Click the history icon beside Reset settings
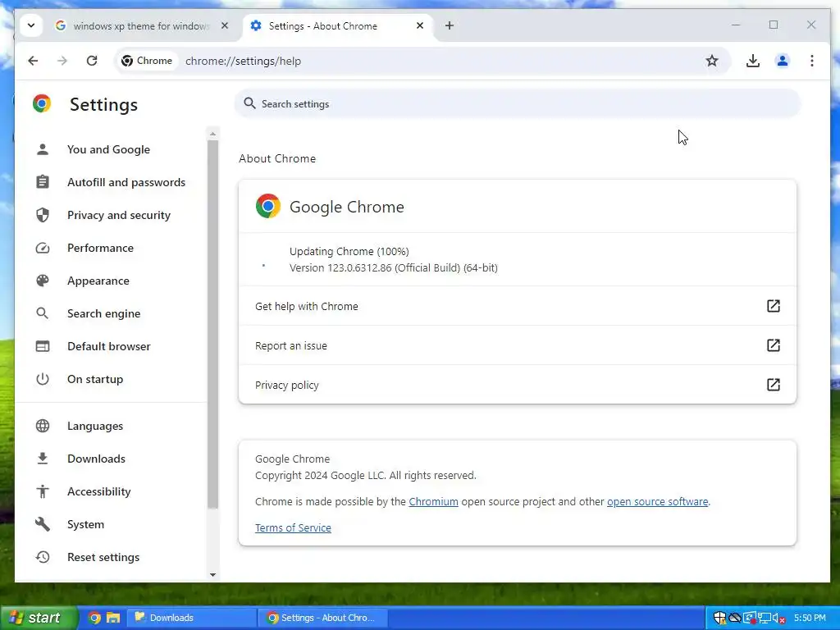The height and width of the screenshot is (630, 840). point(43,557)
